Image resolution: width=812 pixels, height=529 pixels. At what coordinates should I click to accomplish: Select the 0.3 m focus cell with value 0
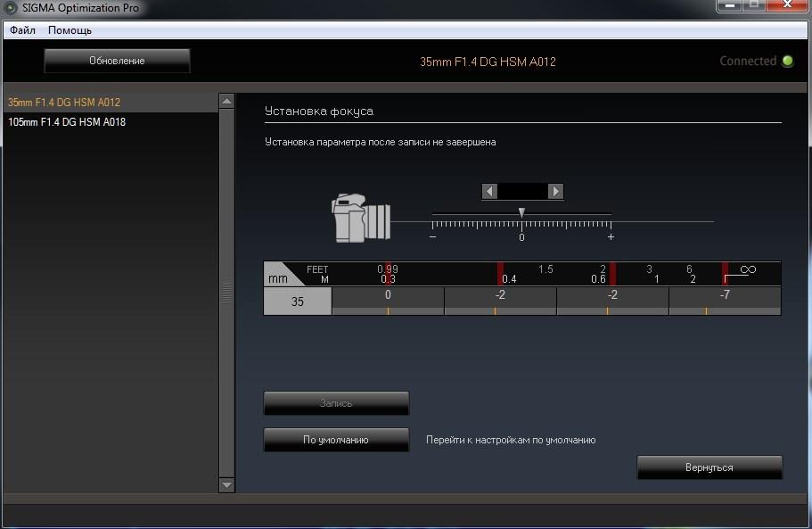coord(388,301)
